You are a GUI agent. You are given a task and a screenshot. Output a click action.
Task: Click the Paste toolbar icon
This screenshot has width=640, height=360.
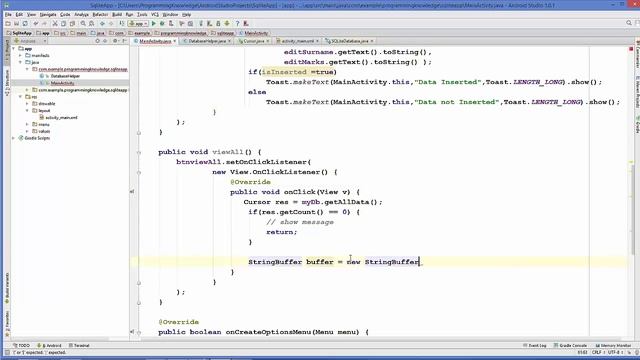pos(72,24)
